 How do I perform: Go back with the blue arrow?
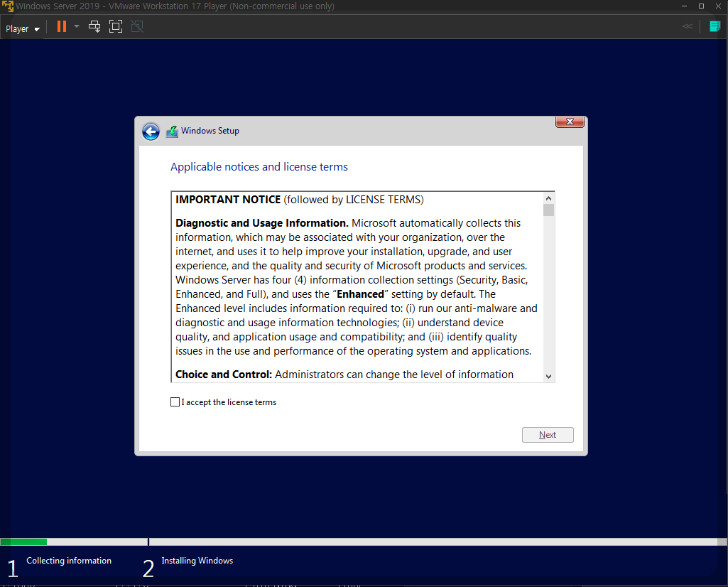pyautogui.click(x=151, y=131)
